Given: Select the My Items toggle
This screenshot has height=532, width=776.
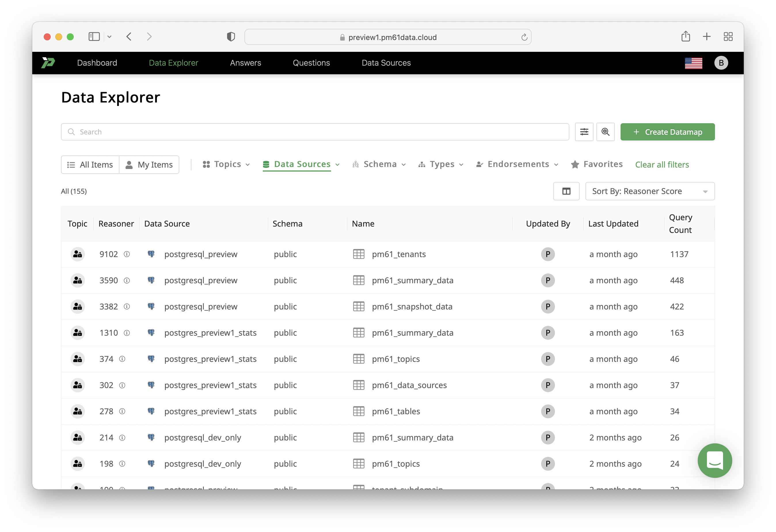Looking at the screenshot, I should [149, 165].
